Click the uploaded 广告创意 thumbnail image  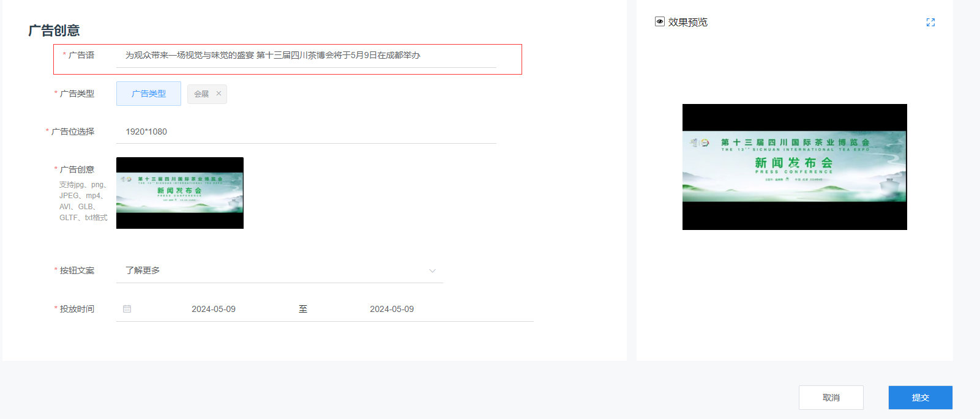click(180, 193)
